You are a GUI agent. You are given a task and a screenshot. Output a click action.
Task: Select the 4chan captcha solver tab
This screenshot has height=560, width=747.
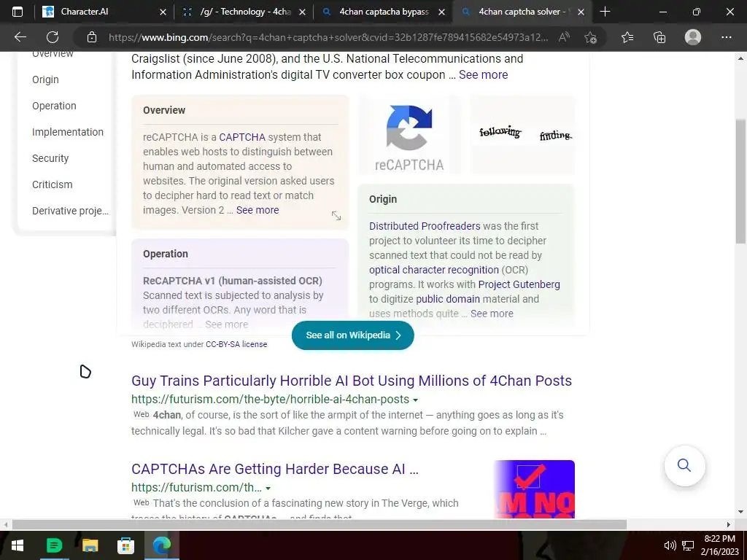click(x=522, y=12)
